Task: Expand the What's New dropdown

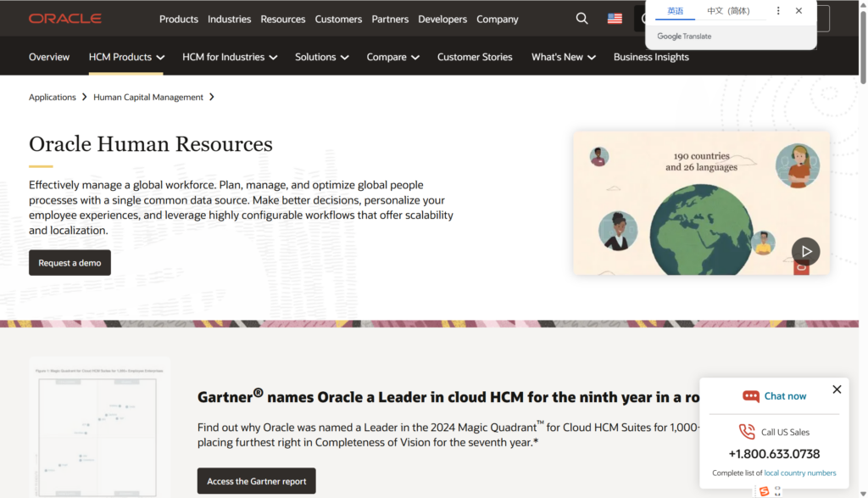Action: point(563,57)
